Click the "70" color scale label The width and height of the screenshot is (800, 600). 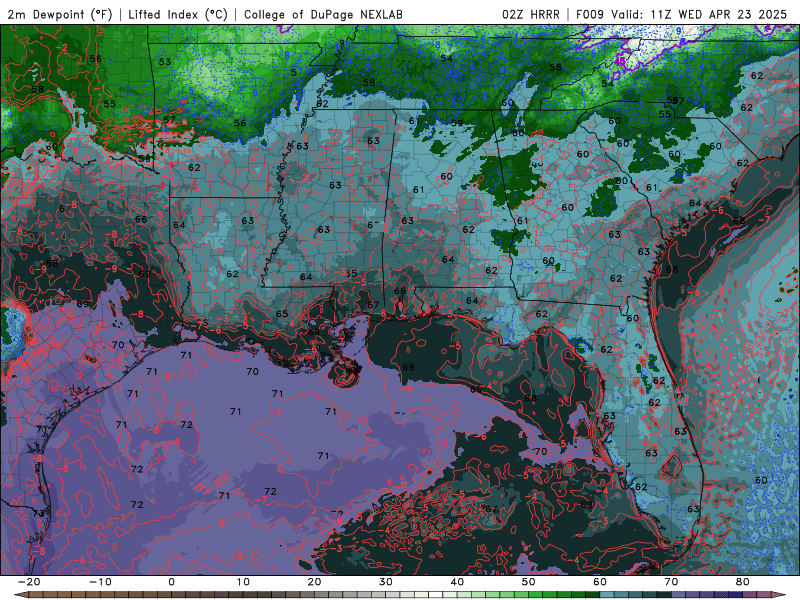tap(671, 582)
